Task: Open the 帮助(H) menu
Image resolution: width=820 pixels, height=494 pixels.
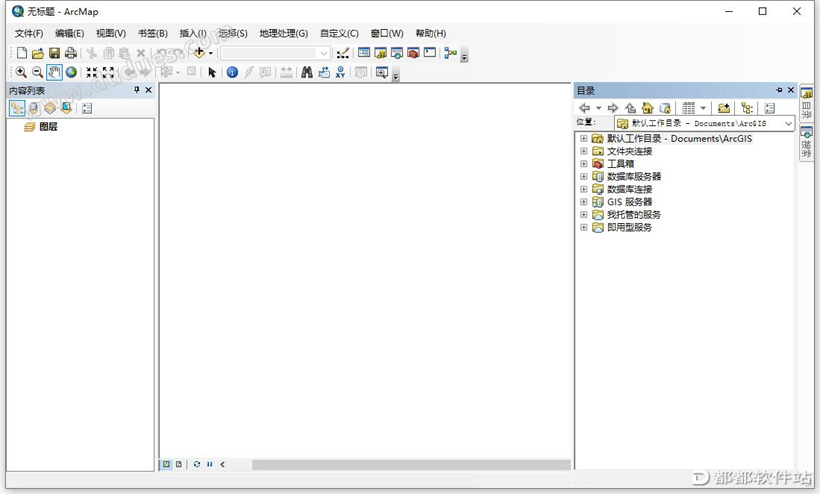Action: [431, 33]
